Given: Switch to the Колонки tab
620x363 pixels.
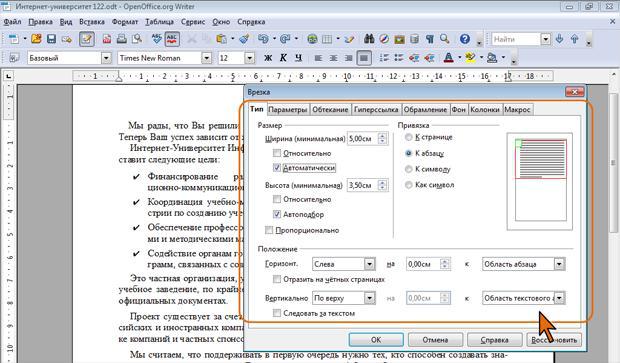Looking at the screenshot, I should [485, 110].
